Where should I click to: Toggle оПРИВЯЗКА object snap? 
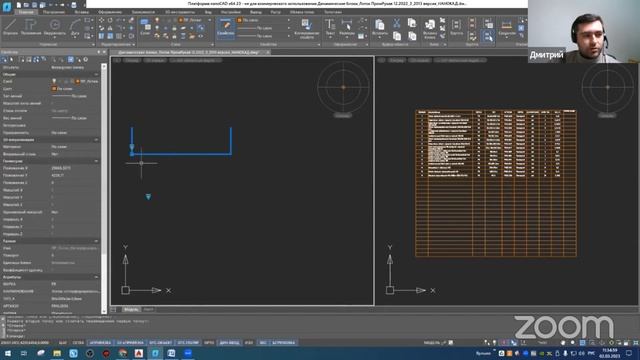tap(100, 343)
